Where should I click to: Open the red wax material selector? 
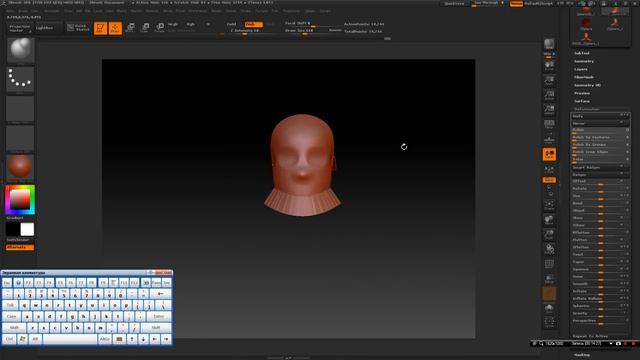point(20,167)
